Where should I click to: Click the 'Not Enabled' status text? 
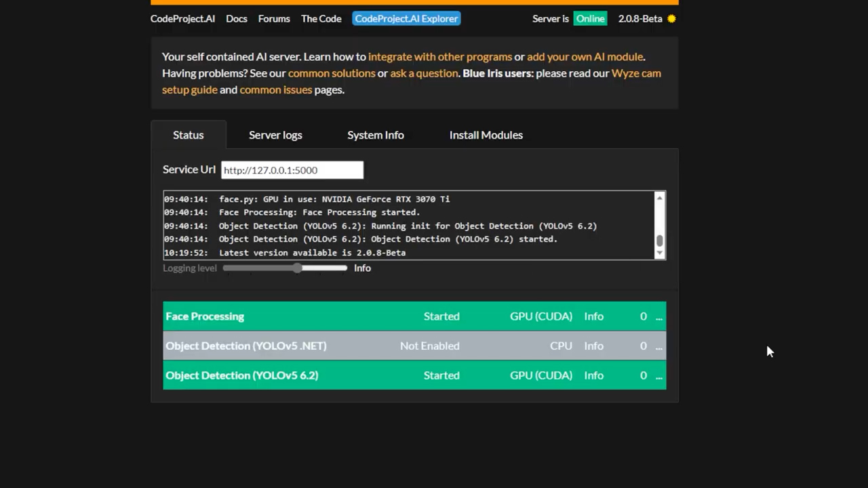(x=430, y=346)
